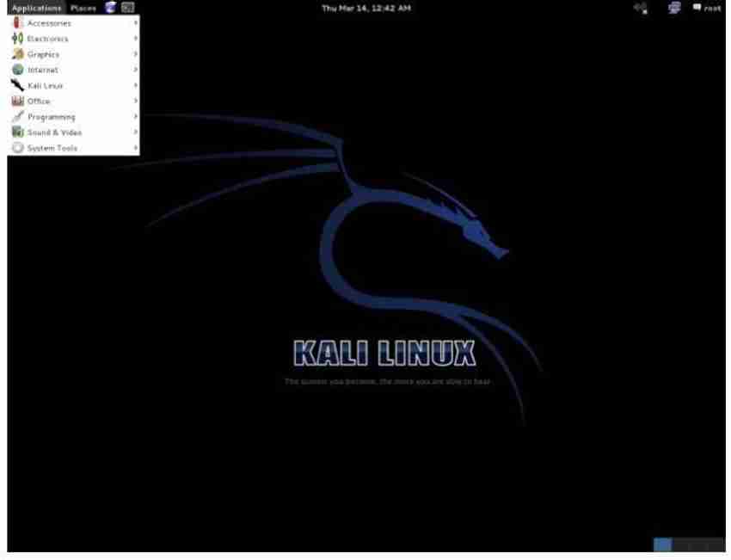Click the clock showing Thu Mar 14
The height and width of the screenshot is (560, 731).
tap(365, 8)
